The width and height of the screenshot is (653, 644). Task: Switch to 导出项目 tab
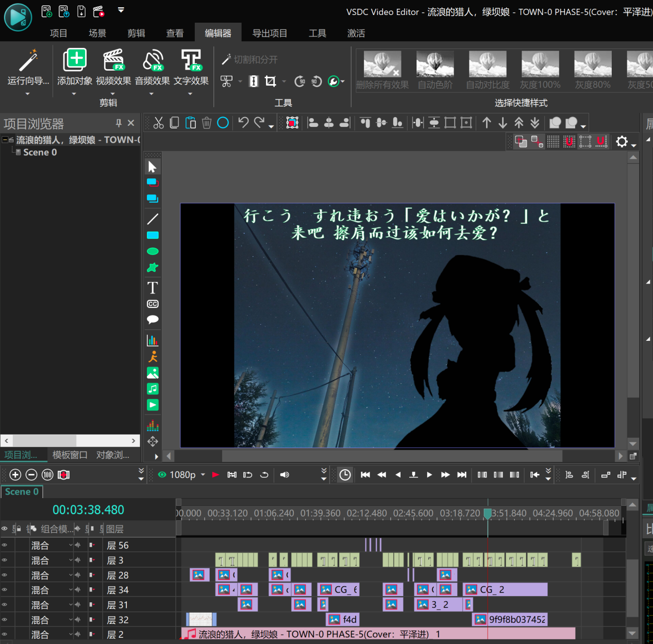[270, 33]
